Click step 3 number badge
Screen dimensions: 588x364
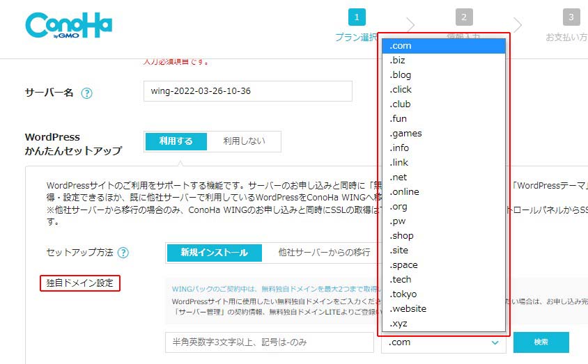click(x=571, y=17)
